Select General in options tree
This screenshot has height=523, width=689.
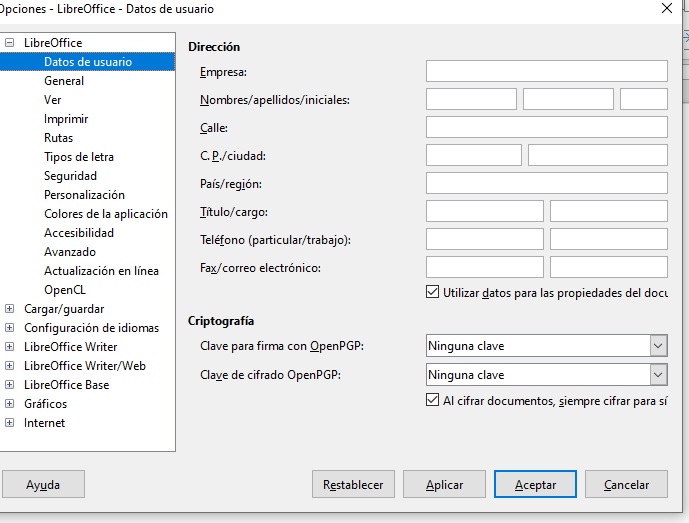tap(64, 81)
